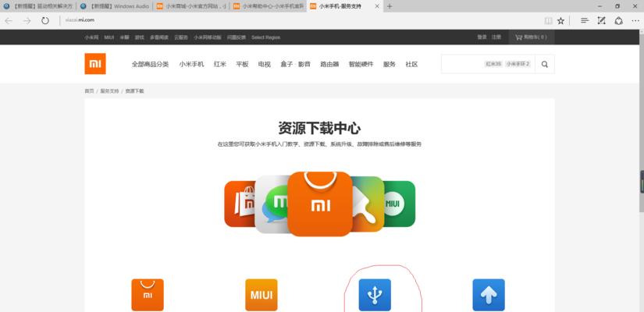The image size is (644, 312).
Task: Go to 服务支持 in breadcrumb
Action: click(x=109, y=91)
